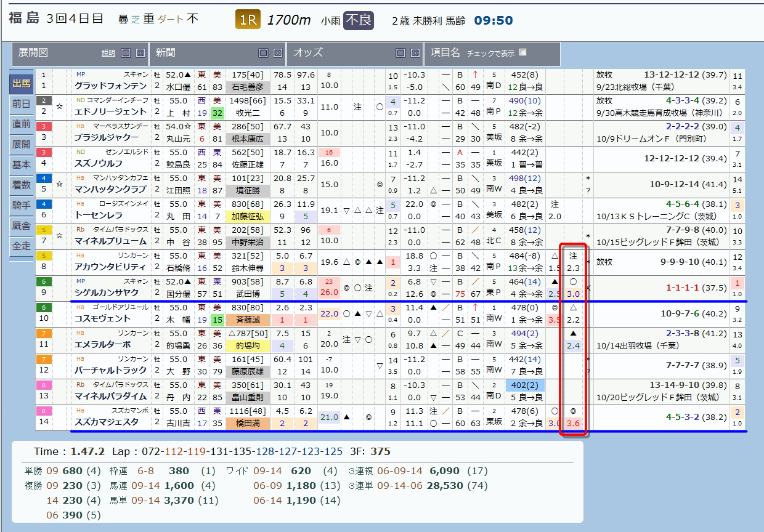
Task: Click jockey name 国分優
Action: (179, 294)
